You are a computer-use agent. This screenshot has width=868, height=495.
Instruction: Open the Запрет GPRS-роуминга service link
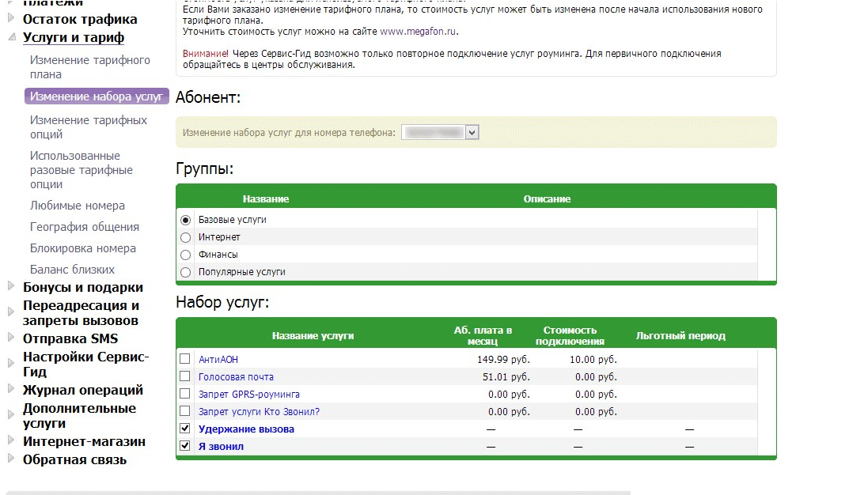[249, 395]
